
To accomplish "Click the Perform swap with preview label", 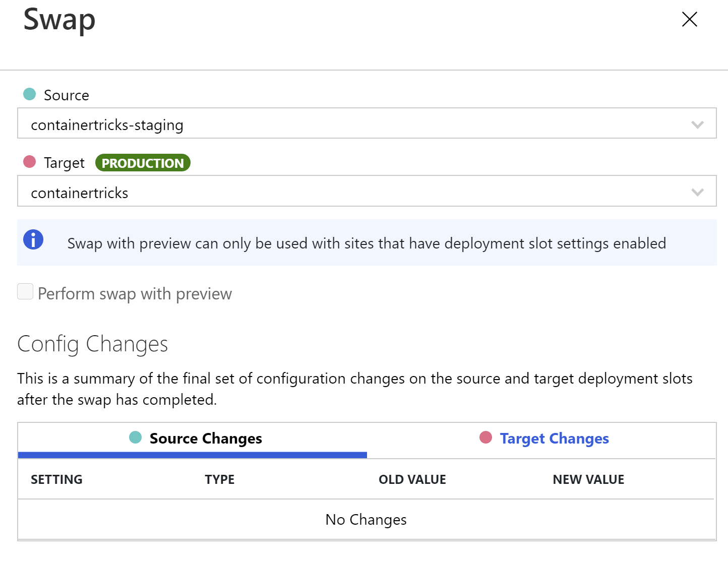I will click(135, 293).
